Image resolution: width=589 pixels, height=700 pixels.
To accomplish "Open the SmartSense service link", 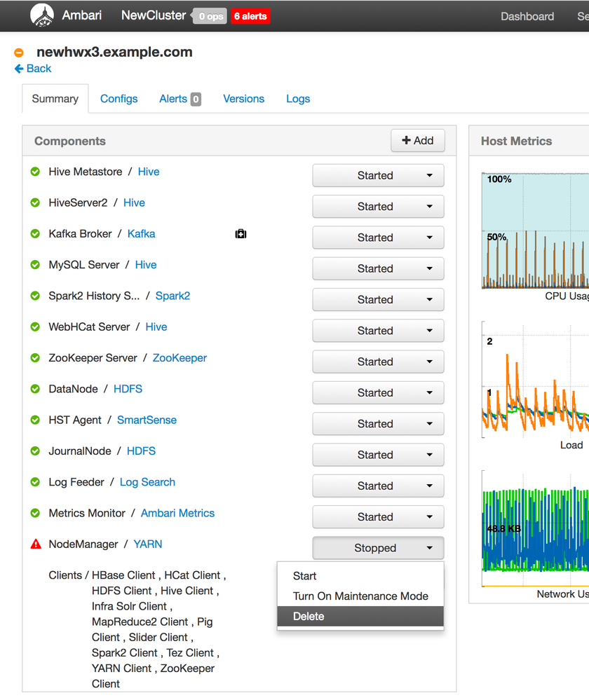I will point(147,420).
